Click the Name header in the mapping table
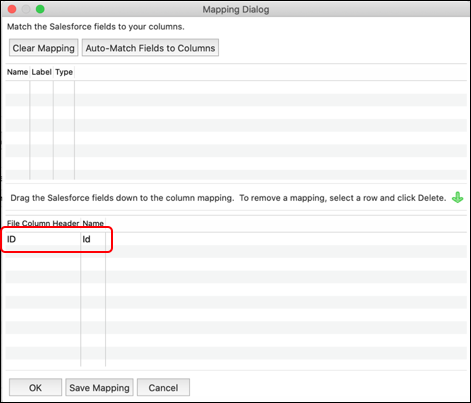Viewport: 471px width, 403px height. [93, 223]
